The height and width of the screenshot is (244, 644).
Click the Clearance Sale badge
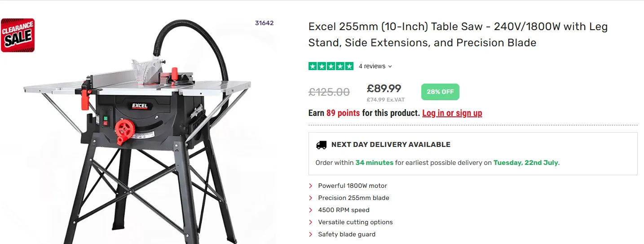18,35
